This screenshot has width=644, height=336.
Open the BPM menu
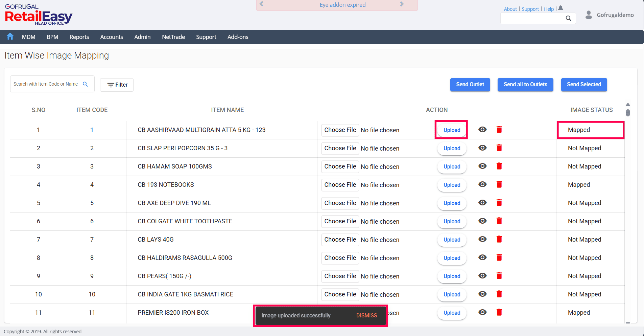click(52, 37)
